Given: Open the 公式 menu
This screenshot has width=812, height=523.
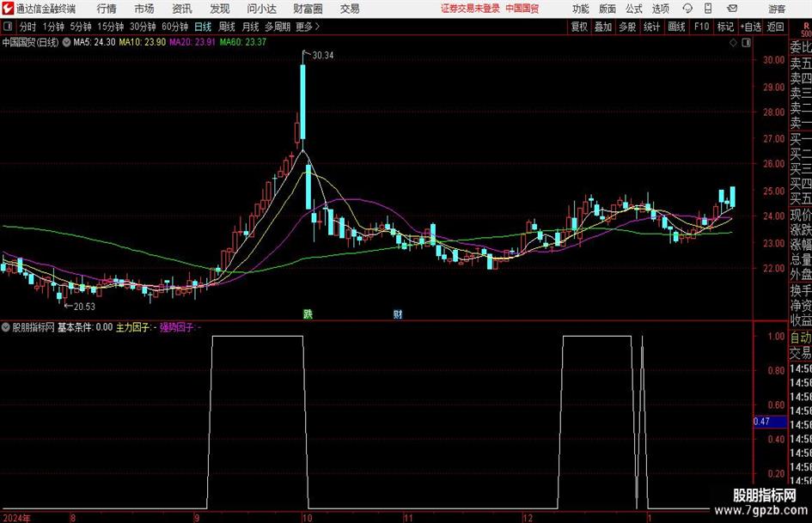Looking at the screenshot, I should pyautogui.click(x=634, y=9).
